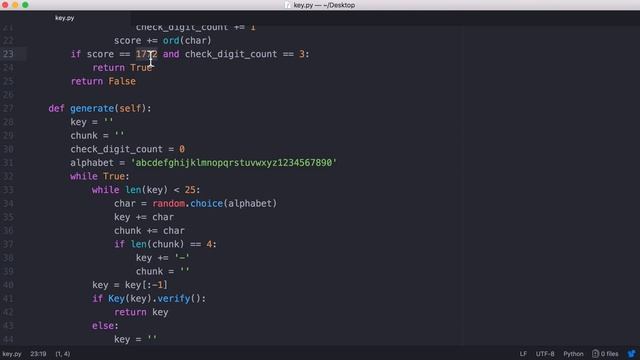640x360 pixels.
Task: Click on 'chunk += char' line
Action: pos(149,231)
